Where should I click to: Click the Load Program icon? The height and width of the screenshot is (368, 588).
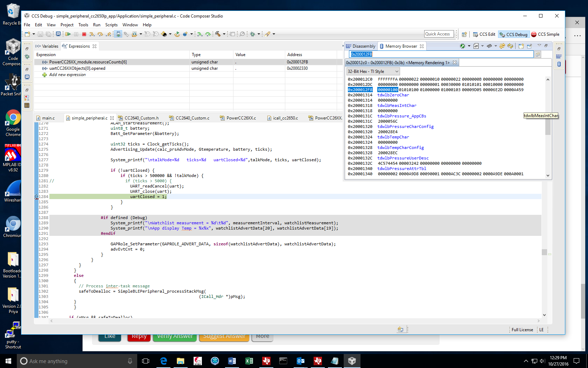coord(134,34)
